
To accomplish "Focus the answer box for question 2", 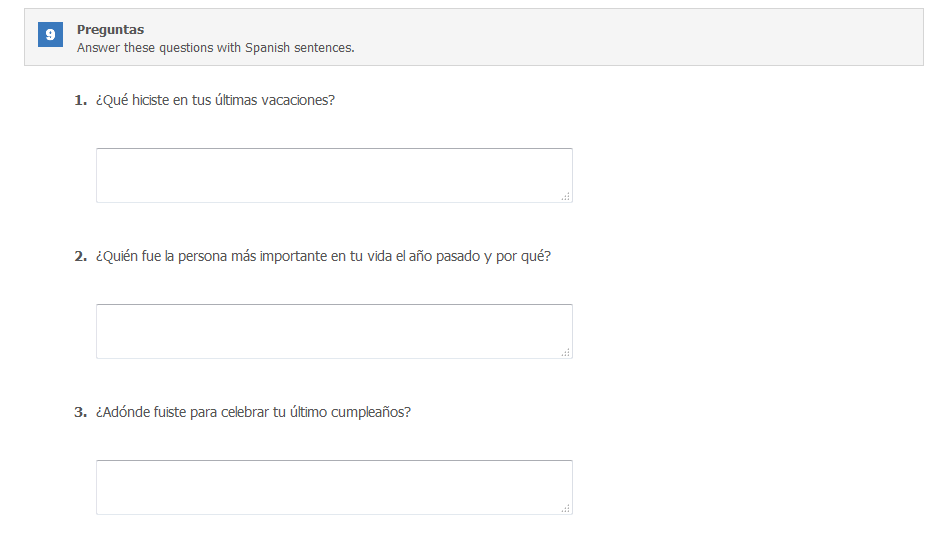I will click(x=334, y=331).
